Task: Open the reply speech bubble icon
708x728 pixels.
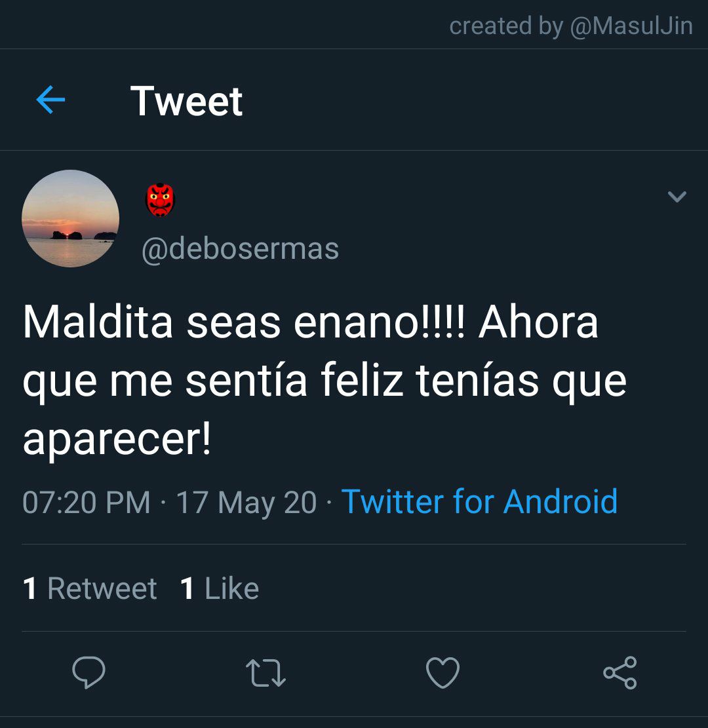Action: (x=88, y=672)
